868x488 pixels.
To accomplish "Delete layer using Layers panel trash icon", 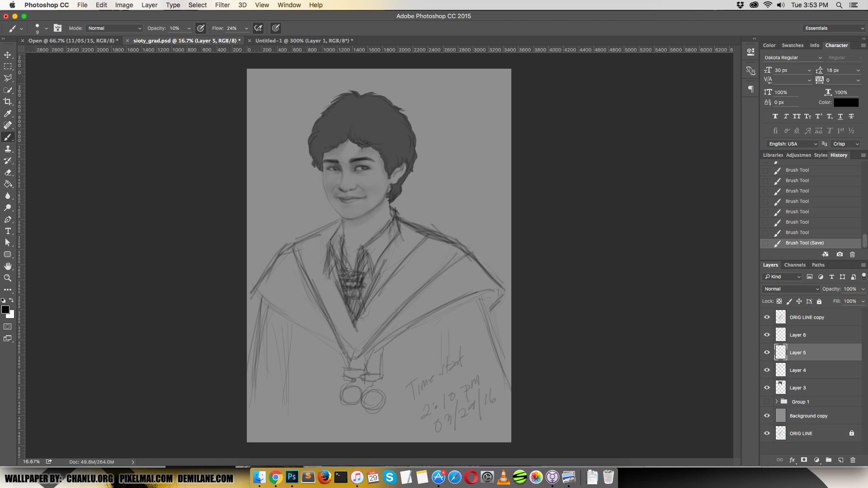I will (853, 460).
